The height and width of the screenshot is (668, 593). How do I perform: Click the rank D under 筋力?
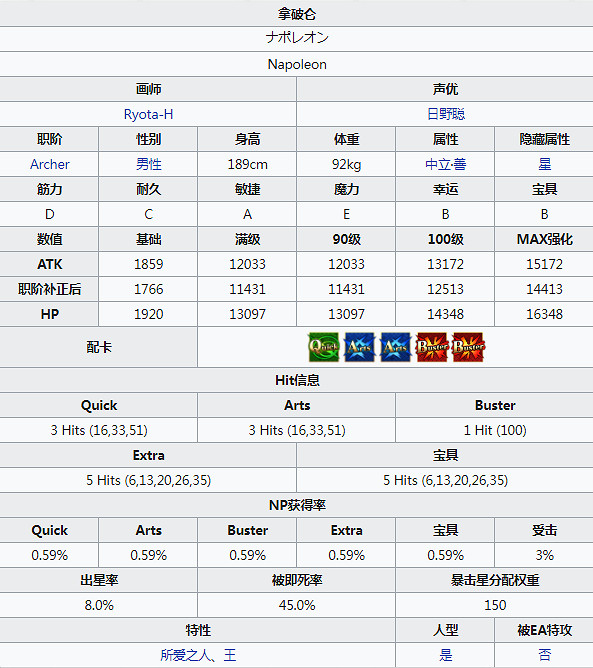click(49, 214)
